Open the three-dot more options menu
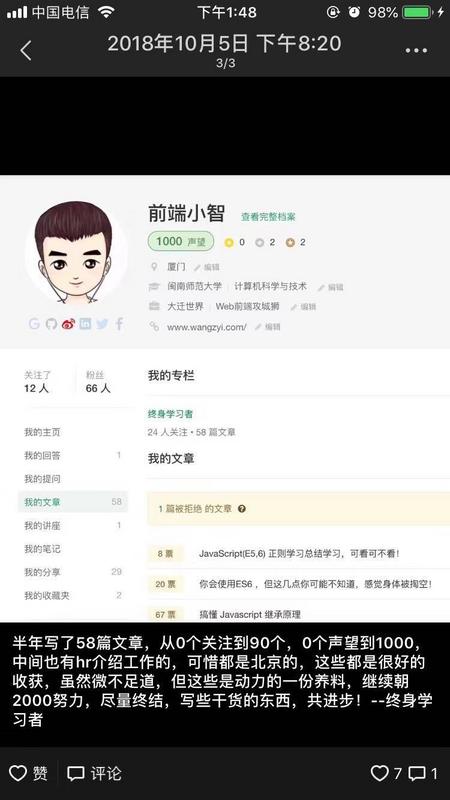The width and height of the screenshot is (450, 800). [416, 51]
